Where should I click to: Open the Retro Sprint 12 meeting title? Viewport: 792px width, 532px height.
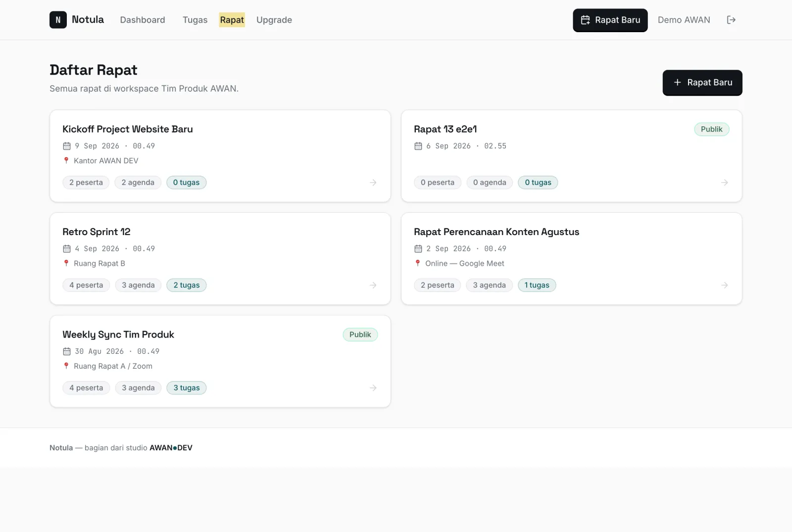97,232
